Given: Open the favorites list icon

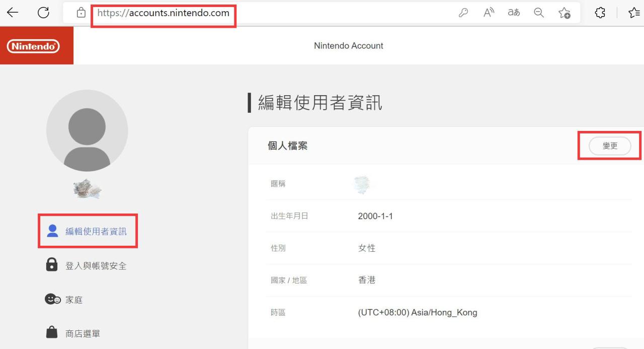Looking at the screenshot, I should [635, 14].
